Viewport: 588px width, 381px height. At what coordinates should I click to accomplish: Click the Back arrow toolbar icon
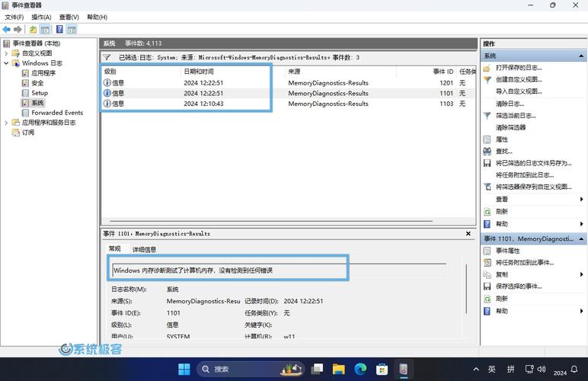(6, 29)
